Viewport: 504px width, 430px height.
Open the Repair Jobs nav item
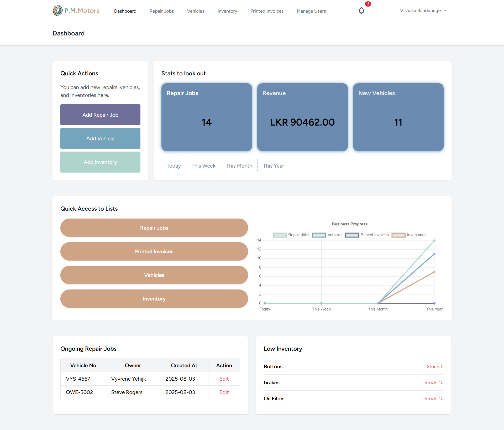[x=162, y=11]
